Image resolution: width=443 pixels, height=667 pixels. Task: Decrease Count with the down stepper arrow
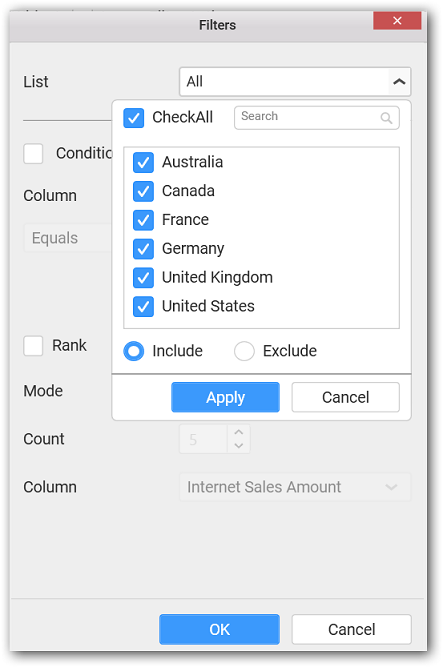tap(239, 445)
